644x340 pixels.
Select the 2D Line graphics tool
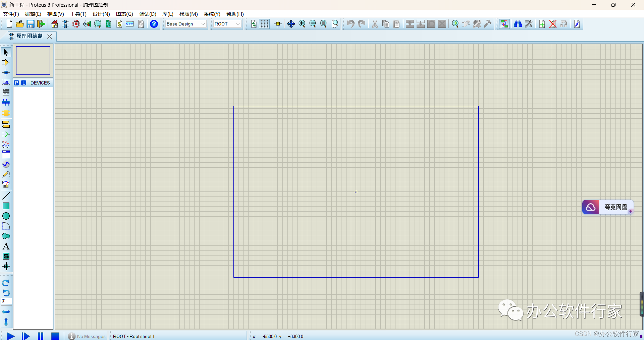pos(6,196)
